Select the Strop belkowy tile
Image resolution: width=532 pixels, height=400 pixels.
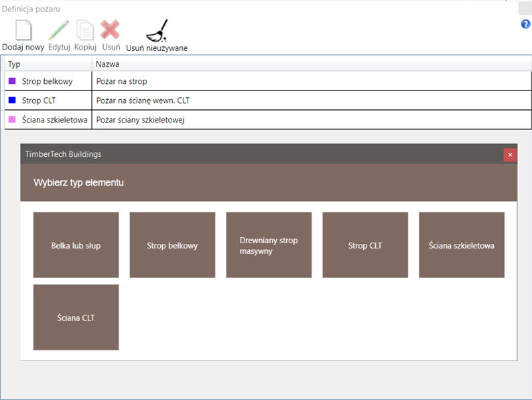click(x=172, y=245)
